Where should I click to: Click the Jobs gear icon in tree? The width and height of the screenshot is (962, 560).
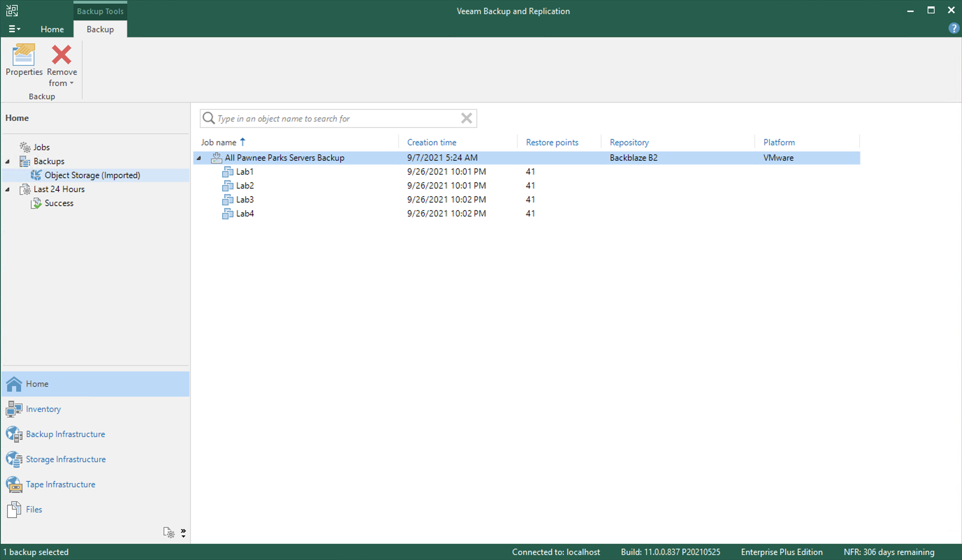click(25, 147)
